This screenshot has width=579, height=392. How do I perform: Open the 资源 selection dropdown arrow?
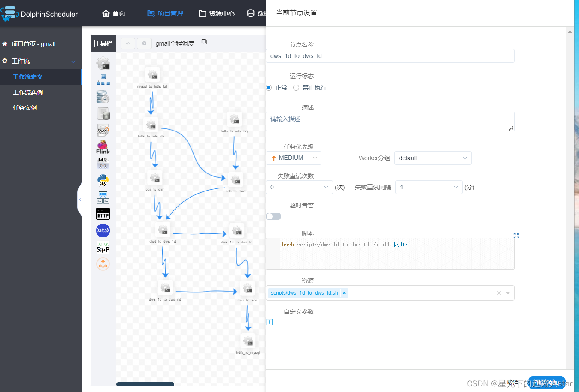coord(508,293)
